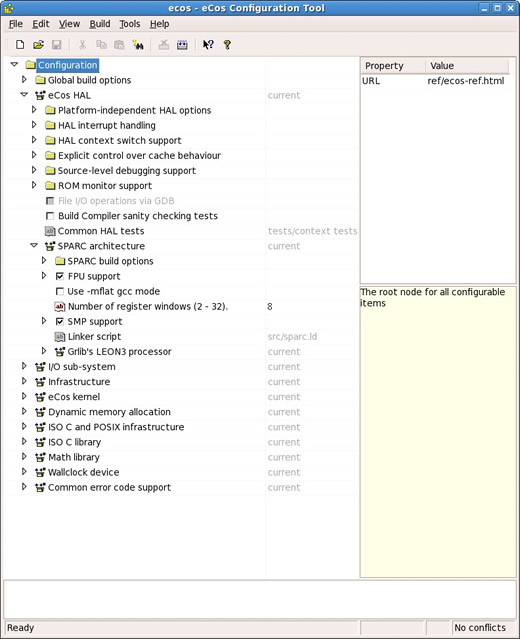
Task: Click the Paste toolbar icon
Action: (119, 44)
